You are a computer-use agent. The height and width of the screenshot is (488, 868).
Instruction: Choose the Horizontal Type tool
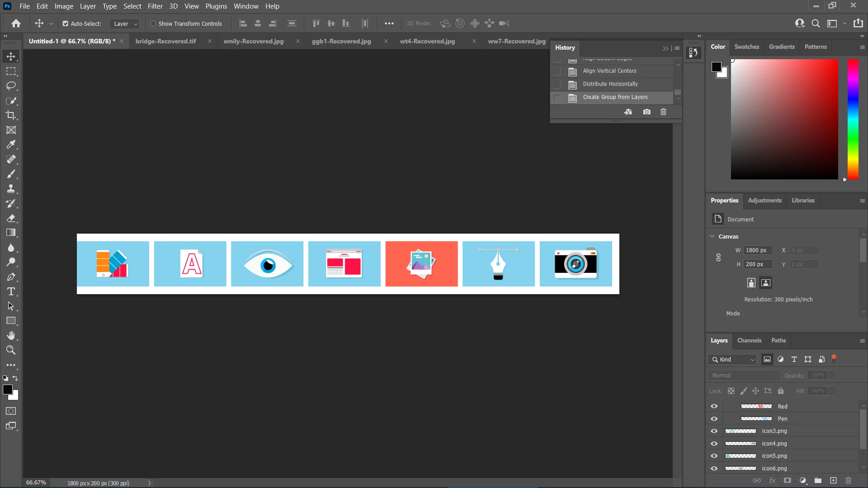coord(11,291)
